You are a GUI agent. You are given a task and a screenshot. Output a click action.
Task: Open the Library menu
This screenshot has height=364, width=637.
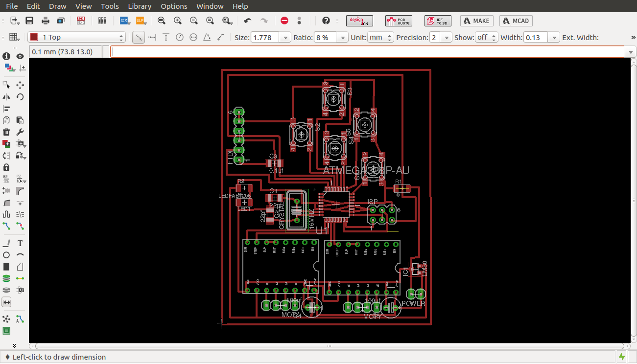click(x=139, y=6)
